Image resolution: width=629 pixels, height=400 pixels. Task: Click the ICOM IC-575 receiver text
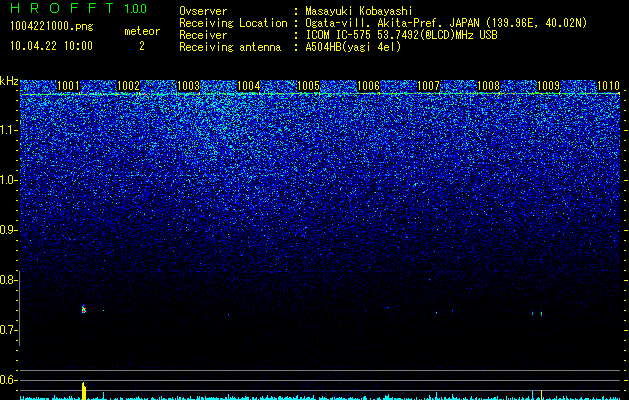[401, 35]
